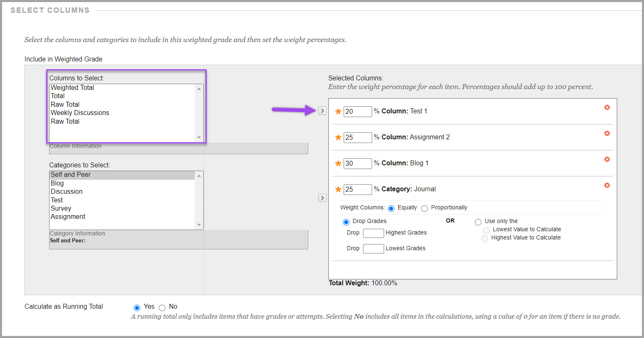Click the arrow to add selected category
The width and height of the screenshot is (644, 338).
322,198
